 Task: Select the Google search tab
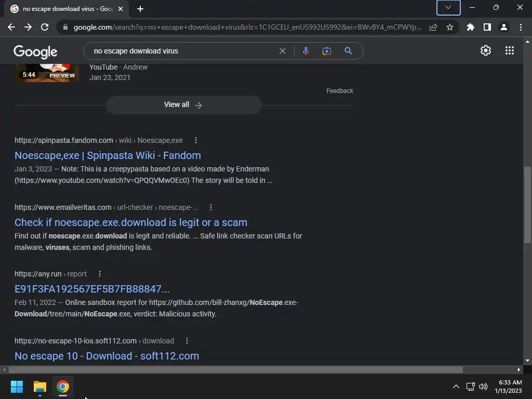point(66,9)
